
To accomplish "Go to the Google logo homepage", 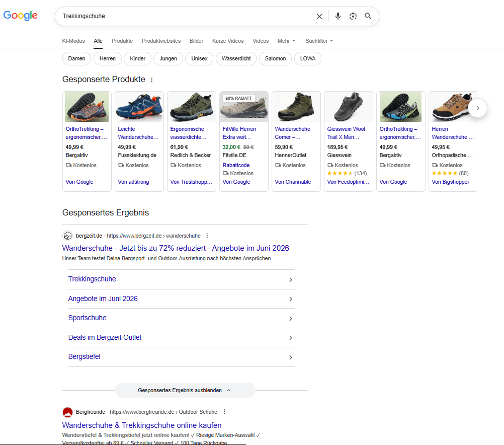I will pyautogui.click(x=20, y=16).
